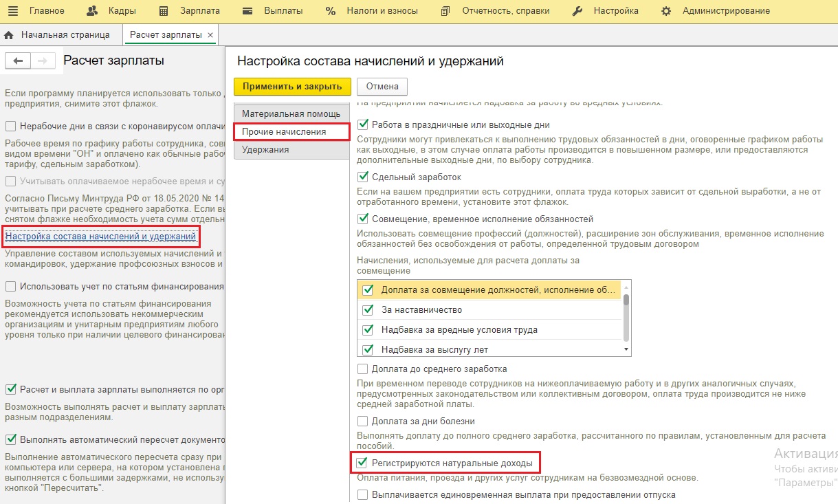Open the Зарплата menu
Image resolution: width=838 pixels, height=504 pixels.
[x=199, y=11]
